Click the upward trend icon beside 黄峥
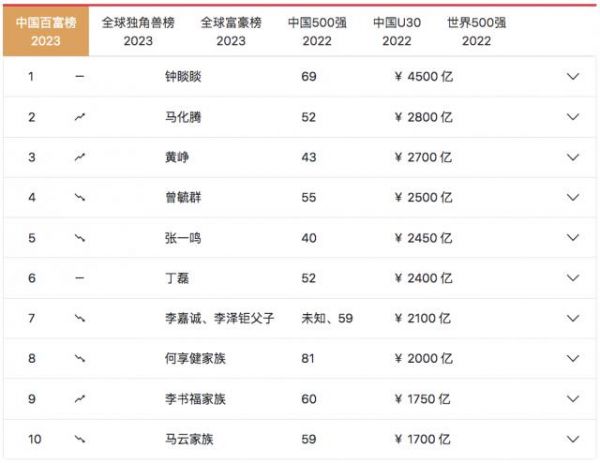The width and height of the screenshot is (600, 463). pyautogui.click(x=80, y=157)
